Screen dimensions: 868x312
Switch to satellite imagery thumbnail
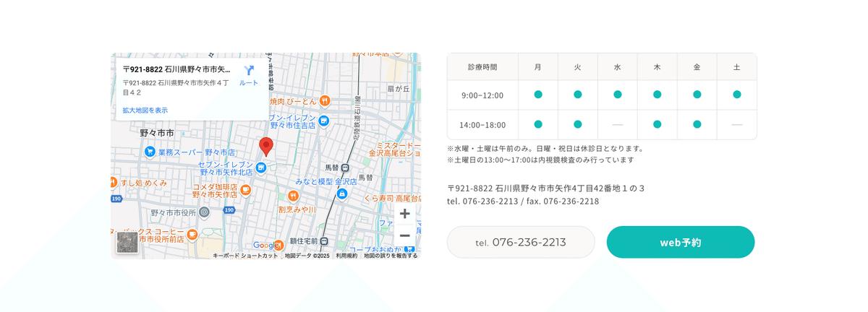click(x=128, y=242)
